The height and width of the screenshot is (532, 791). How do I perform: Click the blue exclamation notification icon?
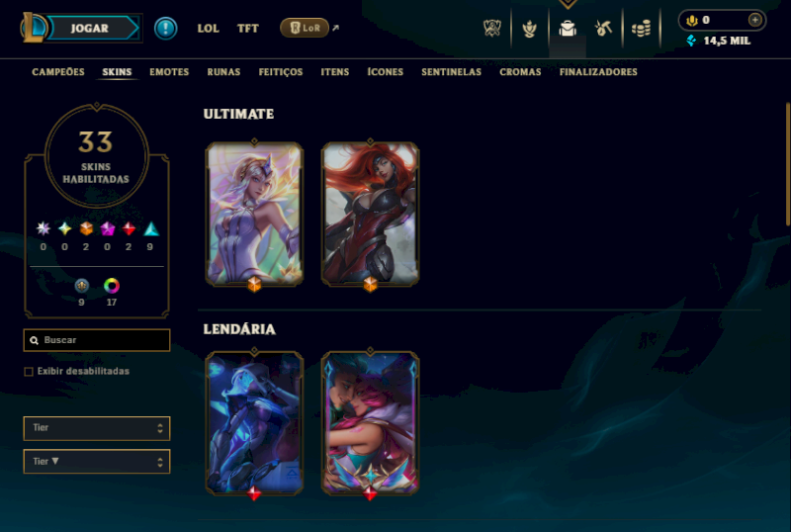click(165, 28)
